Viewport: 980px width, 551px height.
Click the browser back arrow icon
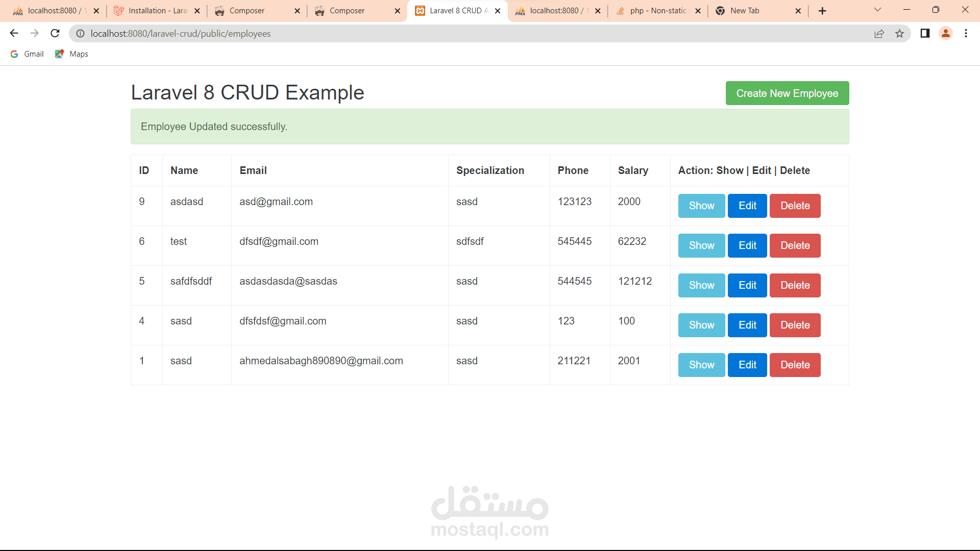14,34
